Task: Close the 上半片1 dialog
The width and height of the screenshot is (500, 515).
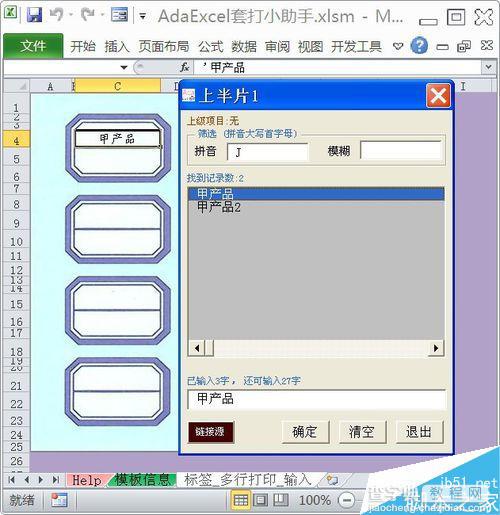Action: point(438,96)
